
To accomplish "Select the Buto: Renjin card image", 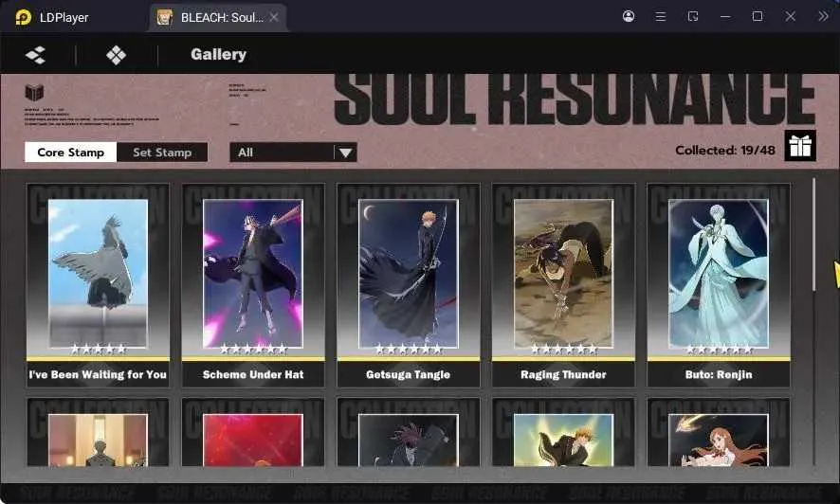I will (719, 274).
